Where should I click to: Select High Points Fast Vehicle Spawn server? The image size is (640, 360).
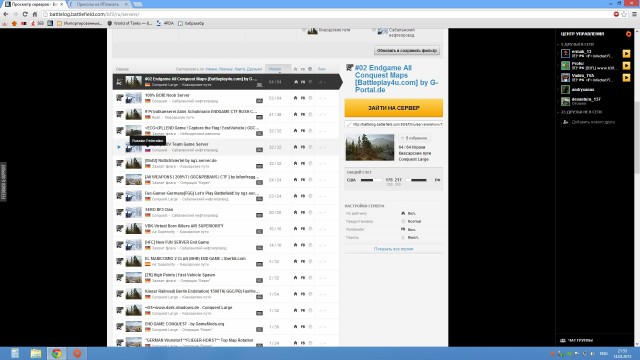[226, 278]
